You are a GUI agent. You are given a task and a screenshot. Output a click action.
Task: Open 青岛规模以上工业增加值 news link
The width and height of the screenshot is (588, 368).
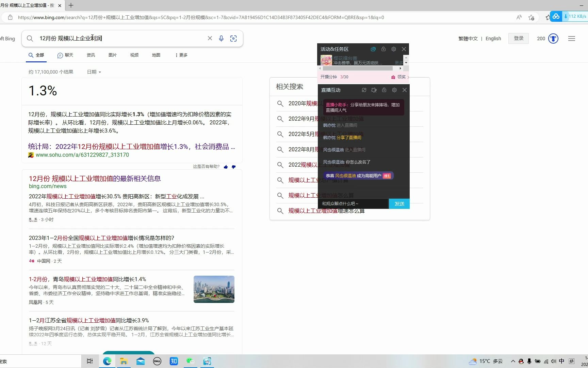coord(87,279)
